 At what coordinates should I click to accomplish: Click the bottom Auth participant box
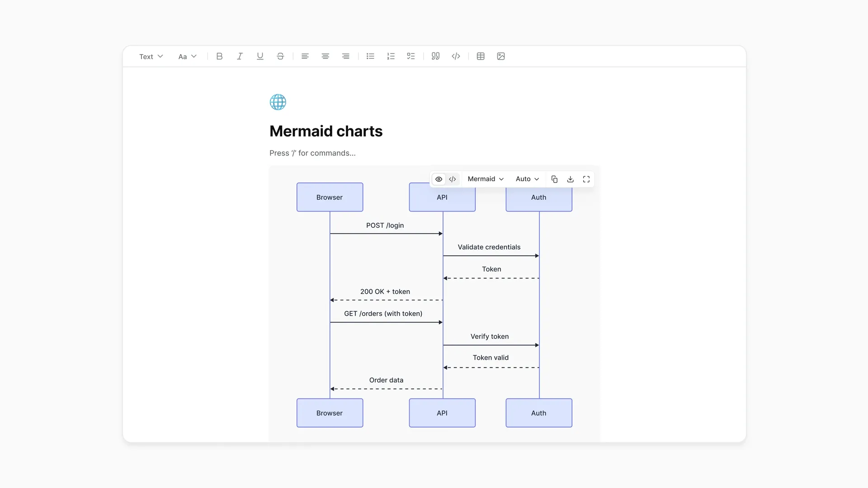point(539,413)
